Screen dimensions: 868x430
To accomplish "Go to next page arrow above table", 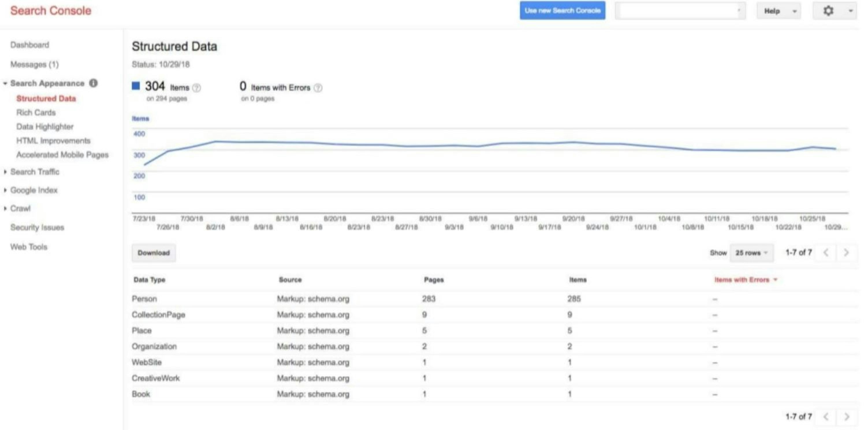I will (846, 253).
